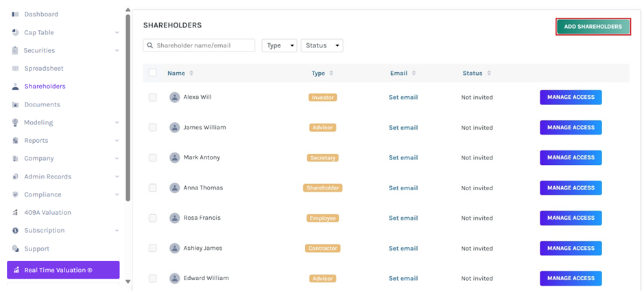Viewport: 644px width, 296px height.
Task: Tick the select-all checkbox in header
Action: tap(152, 73)
